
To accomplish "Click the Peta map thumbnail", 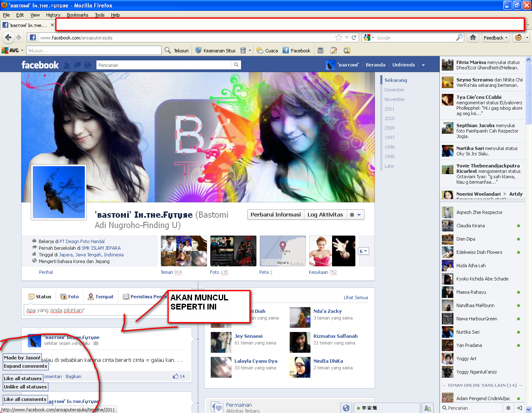I will tap(283, 251).
